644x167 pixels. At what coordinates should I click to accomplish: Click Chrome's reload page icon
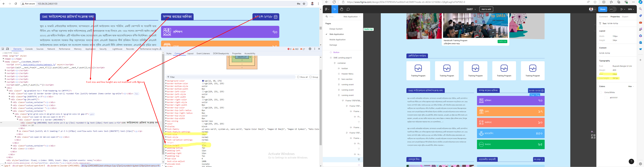click(x=16, y=4)
